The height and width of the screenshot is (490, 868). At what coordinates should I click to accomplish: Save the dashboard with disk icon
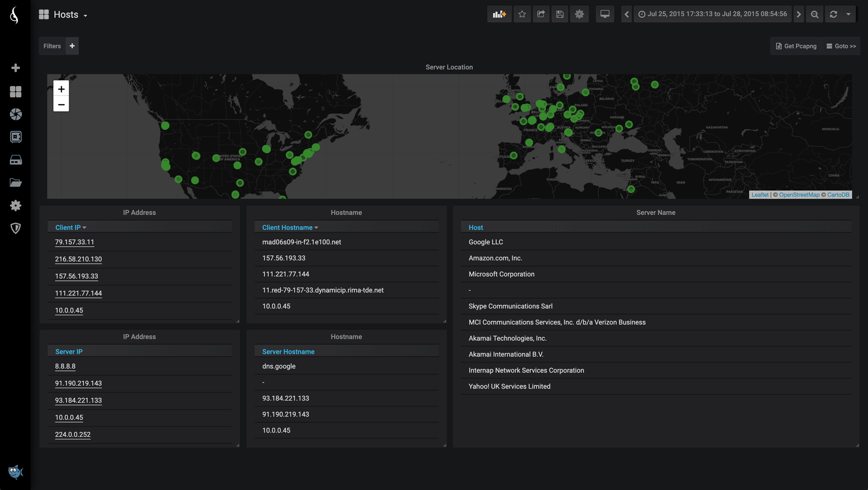(560, 14)
